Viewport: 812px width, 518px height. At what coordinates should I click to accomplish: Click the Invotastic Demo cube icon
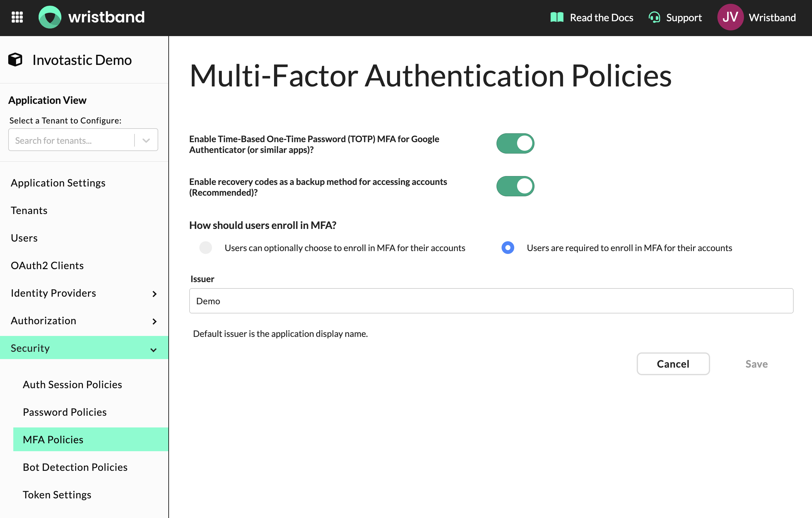tap(15, 60)
